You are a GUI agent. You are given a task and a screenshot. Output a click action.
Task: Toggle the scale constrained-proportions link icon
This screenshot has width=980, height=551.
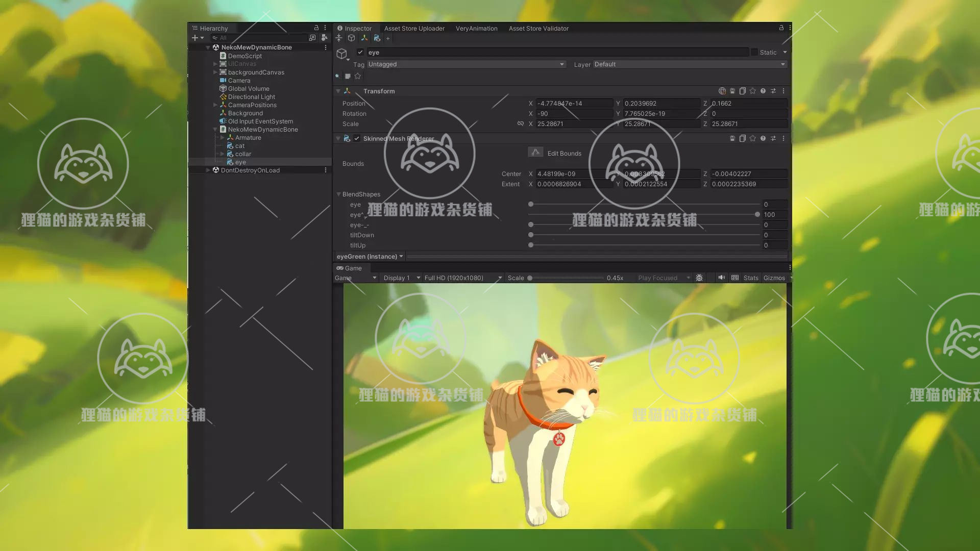(520, 123)
